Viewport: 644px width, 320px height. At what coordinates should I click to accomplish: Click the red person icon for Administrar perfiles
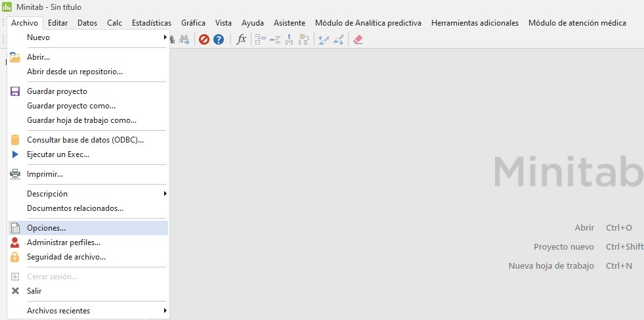(x=15, y=242)
